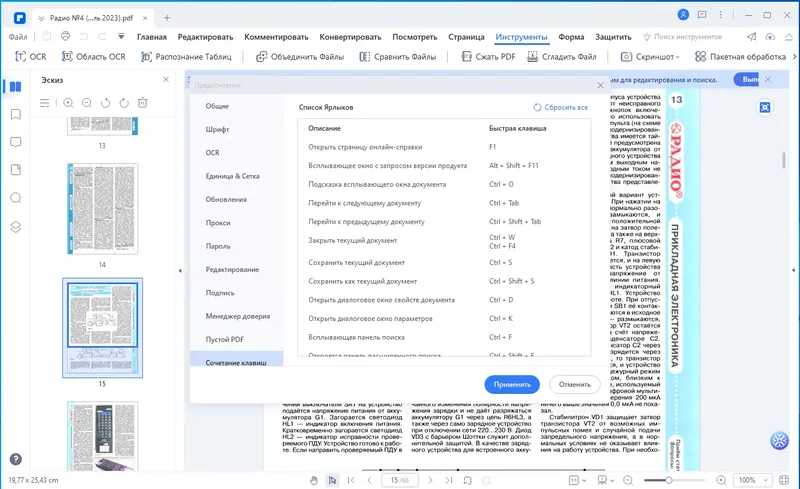Image resolution: width=800 pixels, height=489 pixels.
Task: Click Сгладить Файл tool
Action: point(562,57)
